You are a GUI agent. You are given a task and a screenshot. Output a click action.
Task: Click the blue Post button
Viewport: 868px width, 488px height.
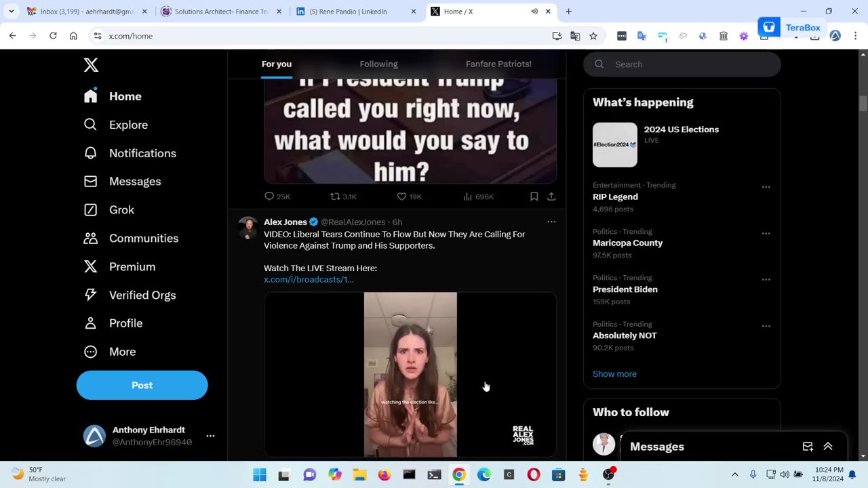(x=142, y=385)
